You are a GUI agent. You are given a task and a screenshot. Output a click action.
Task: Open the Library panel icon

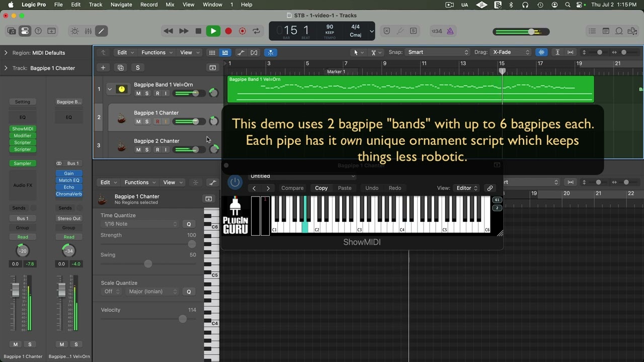tap(12, 31)
